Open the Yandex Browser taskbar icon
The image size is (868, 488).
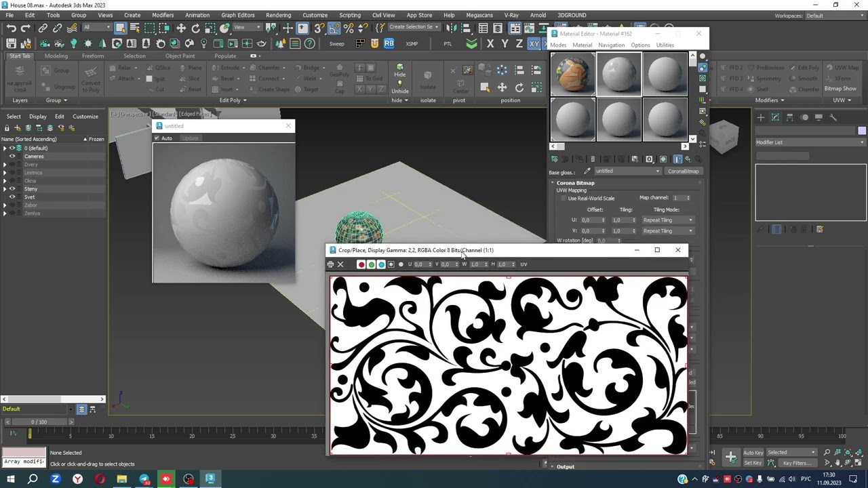(78, 479)
